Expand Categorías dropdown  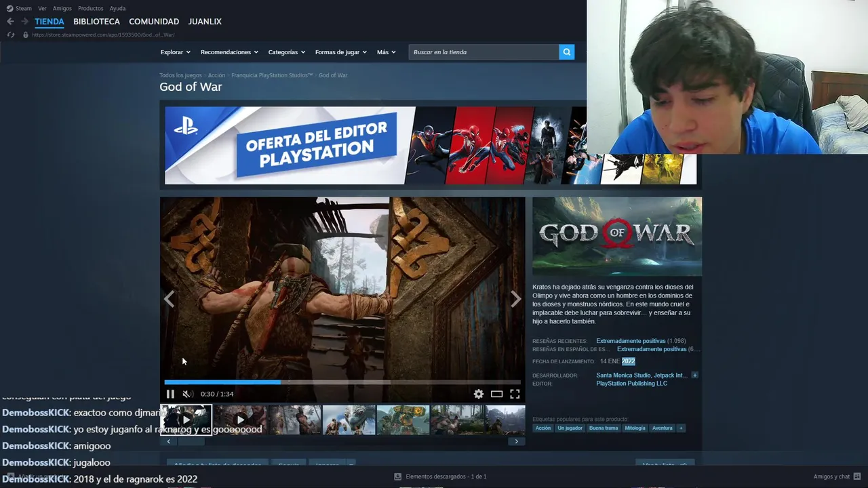pos(286,52)
